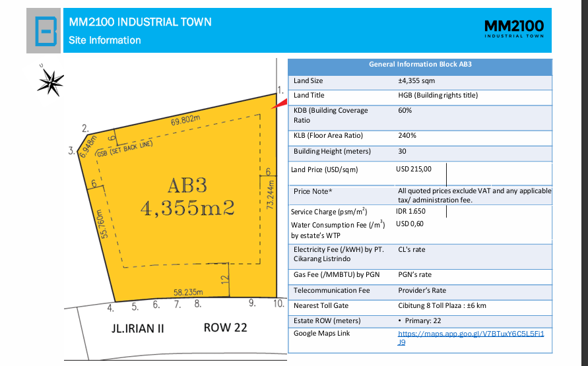Viewport: 588px width, 366px height.
Task: Click the '58.235m' south edge dimension
Action: coord(188,292)
